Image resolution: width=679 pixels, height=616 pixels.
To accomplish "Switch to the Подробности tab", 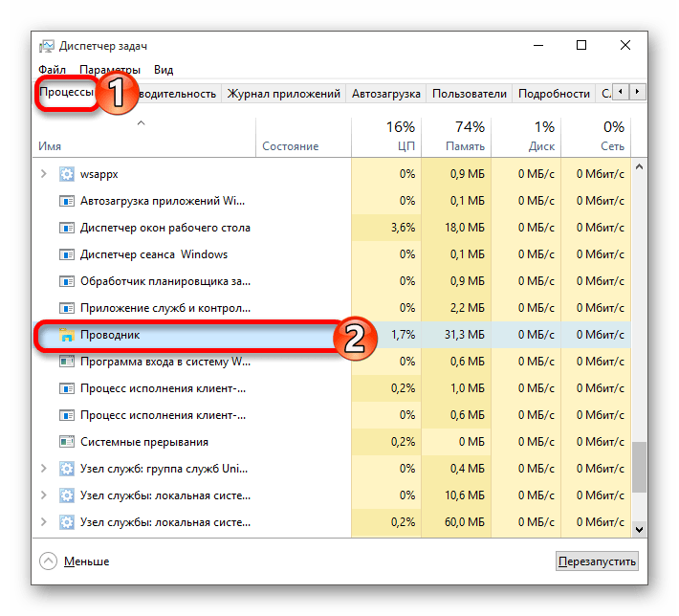I will click(x=554, y=94).
